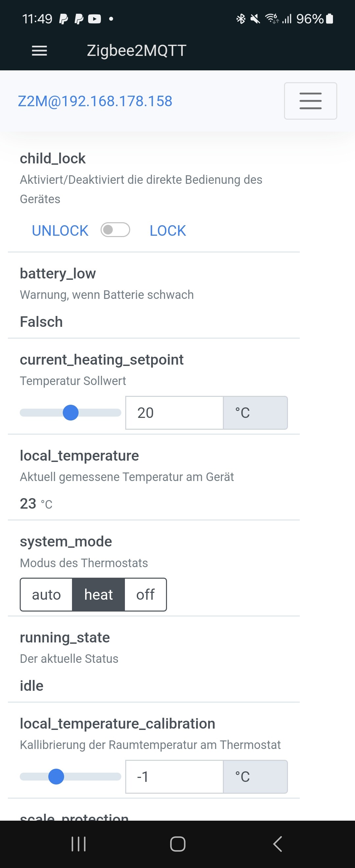Open the app drawer hamburger menu
The width and height of the screenshot is (355, 868).
(x=39, y=51)
